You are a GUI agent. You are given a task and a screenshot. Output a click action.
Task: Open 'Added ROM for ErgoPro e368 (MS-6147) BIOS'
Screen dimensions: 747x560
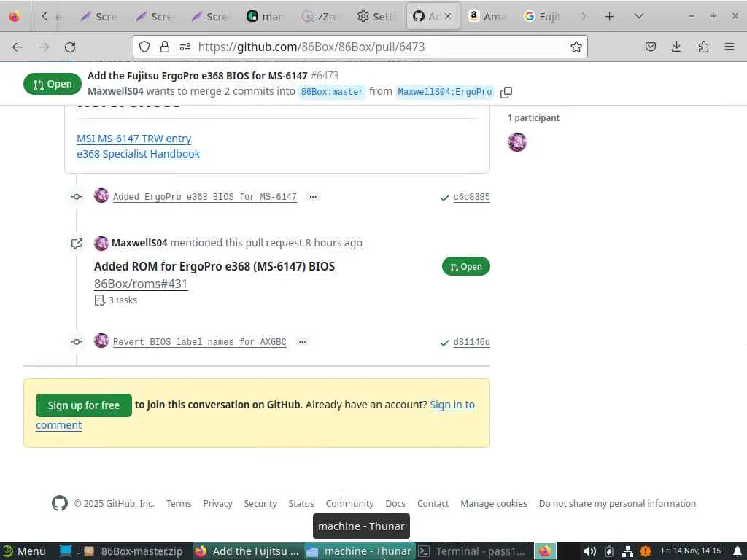coord(214,266)
